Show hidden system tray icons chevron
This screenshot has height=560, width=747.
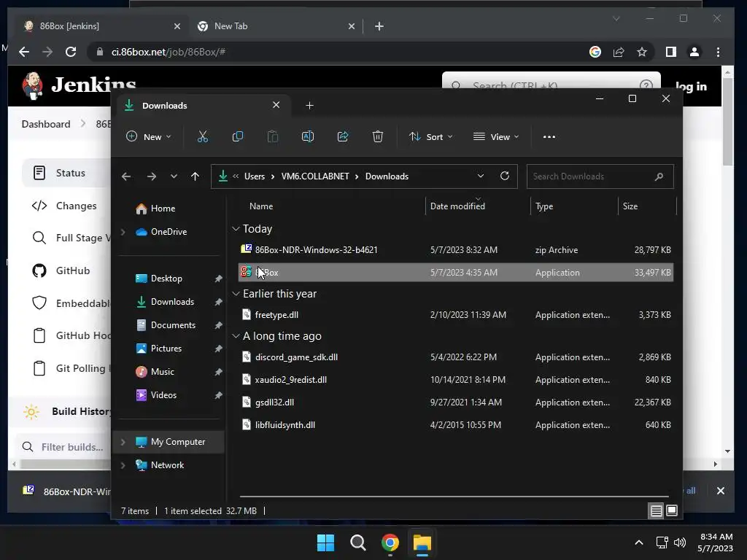(639, 542)
